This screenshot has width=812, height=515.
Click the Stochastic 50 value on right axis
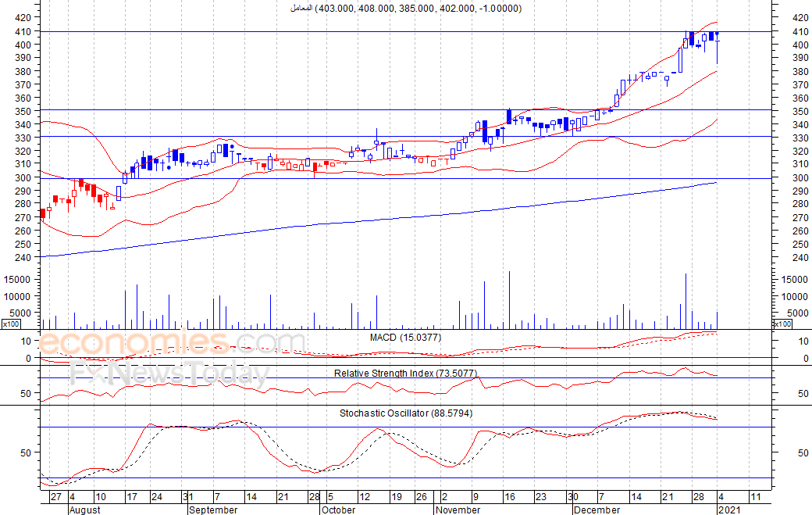(x=803, y=452)
